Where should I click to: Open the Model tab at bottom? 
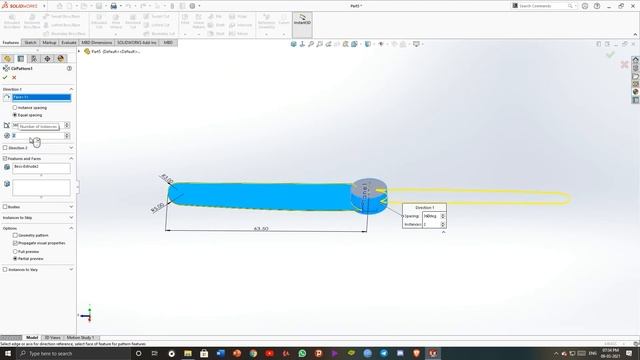(x=32, y=338)
